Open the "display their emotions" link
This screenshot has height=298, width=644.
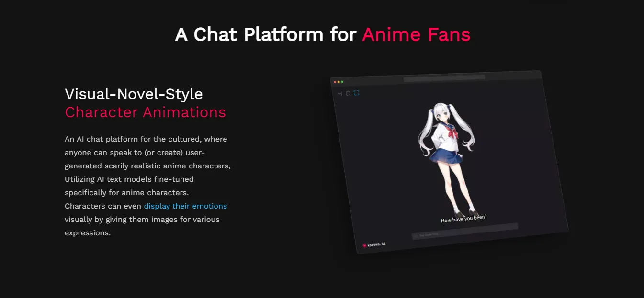coord(185,206)
